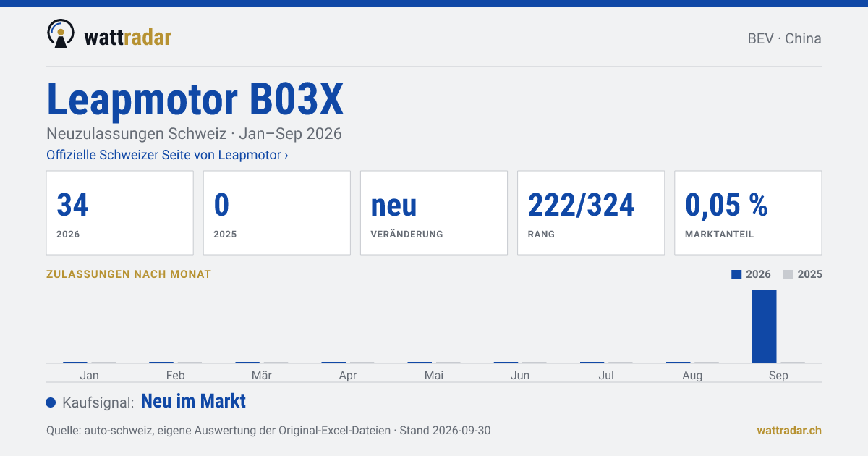Screen dimensions: 868x456
Task: Click the grey 2025 legend swatch
Action: [x=788, y=274]
